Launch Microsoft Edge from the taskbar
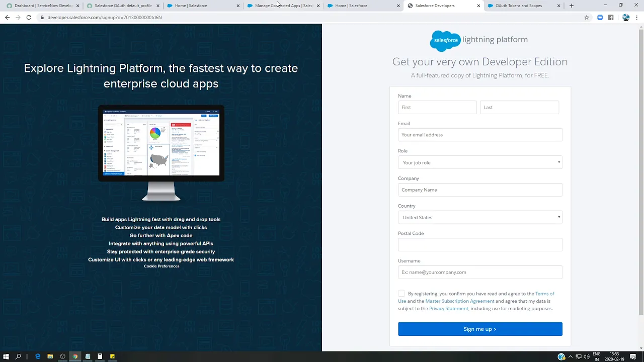Screen dimensions: 644x362 point(38,356)
